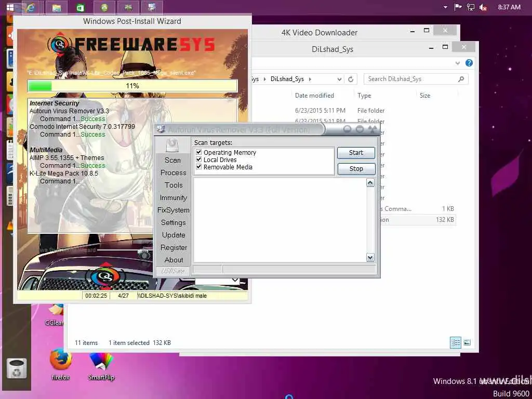
Task: Sort by the Size column
Action: 425,96
